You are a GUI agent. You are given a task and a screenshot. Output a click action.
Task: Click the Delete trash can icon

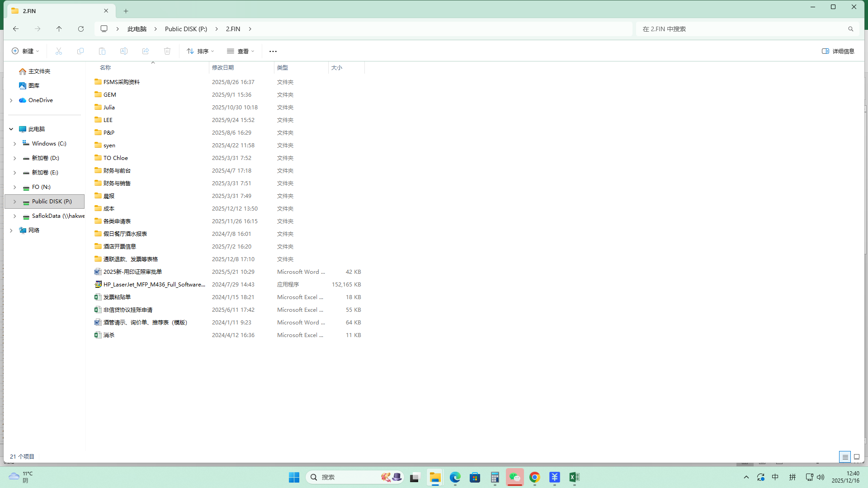pyautogui.click(x=167, y=51)
